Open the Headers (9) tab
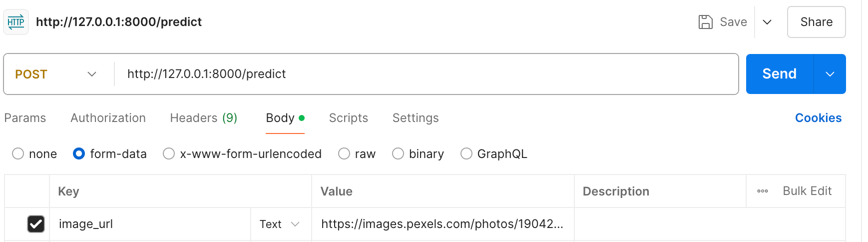This screenshot has width=868, height=242. (203, 118)
